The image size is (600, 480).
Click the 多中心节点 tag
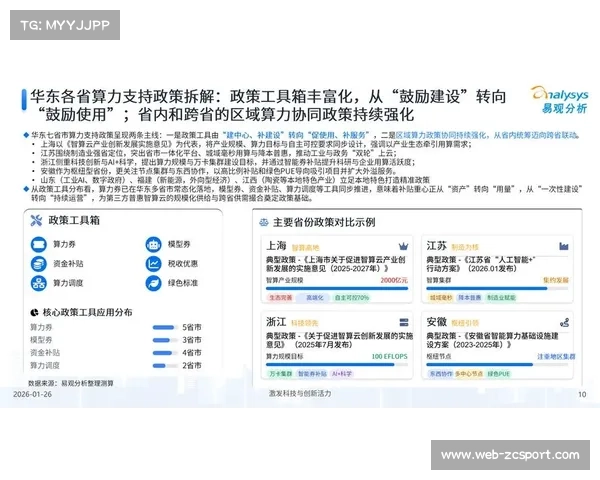tap(469, 374)
